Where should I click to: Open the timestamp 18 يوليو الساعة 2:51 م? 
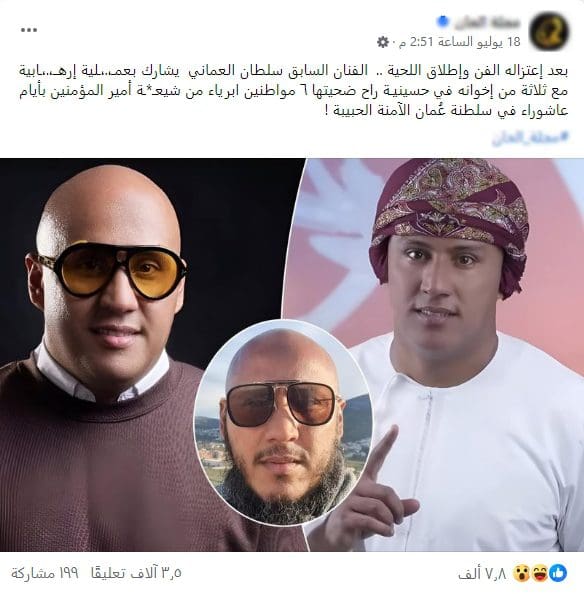460,42
